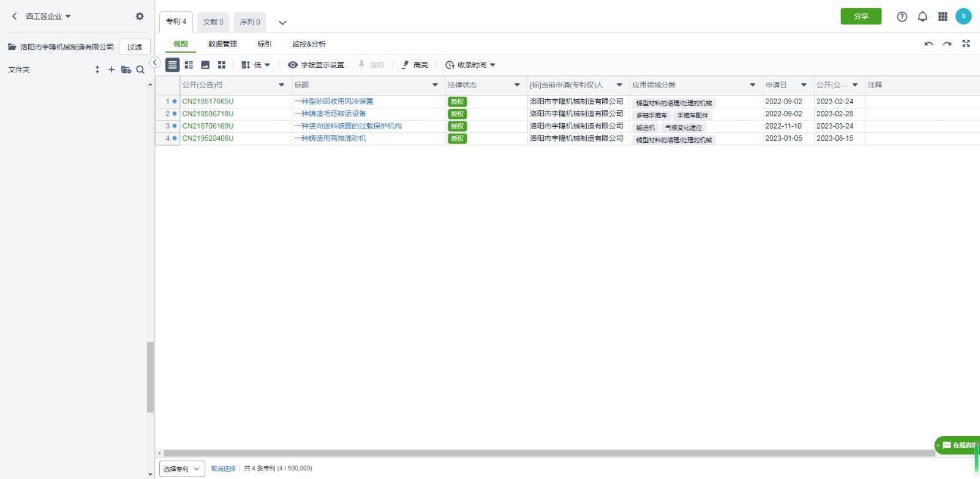Switch to grid tile view

click(x=222, y=65)
